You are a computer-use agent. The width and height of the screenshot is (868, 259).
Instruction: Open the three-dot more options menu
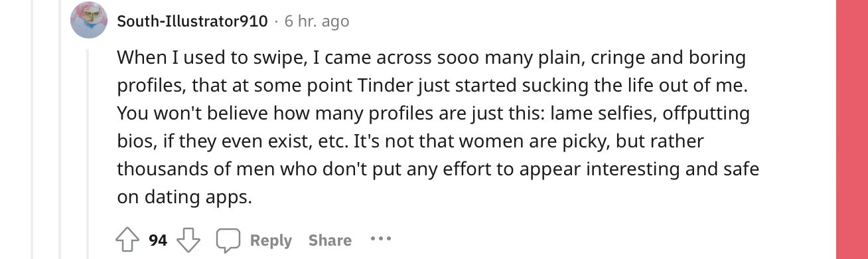tap(381, 239)
